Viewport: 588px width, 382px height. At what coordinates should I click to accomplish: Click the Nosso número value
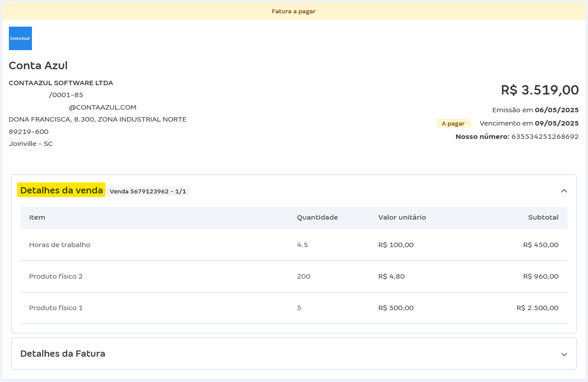tap(545, 137)
